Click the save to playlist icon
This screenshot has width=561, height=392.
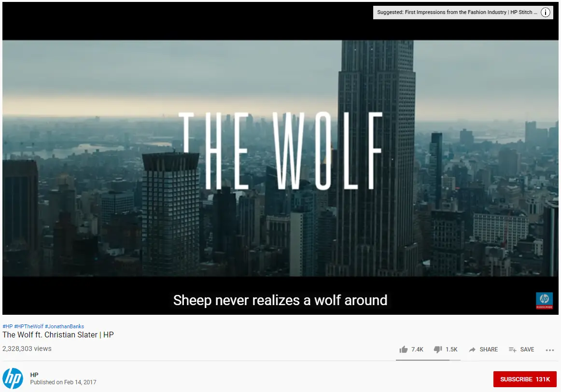[513, 350]
